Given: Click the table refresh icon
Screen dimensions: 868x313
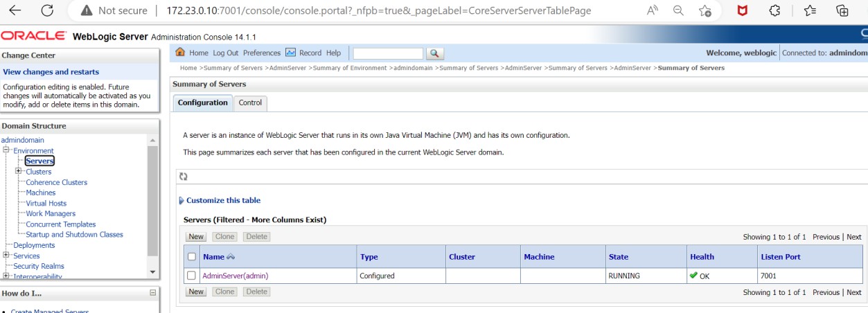Looking at the screenshot, I should pyautogui.click(x=184, y=177).
